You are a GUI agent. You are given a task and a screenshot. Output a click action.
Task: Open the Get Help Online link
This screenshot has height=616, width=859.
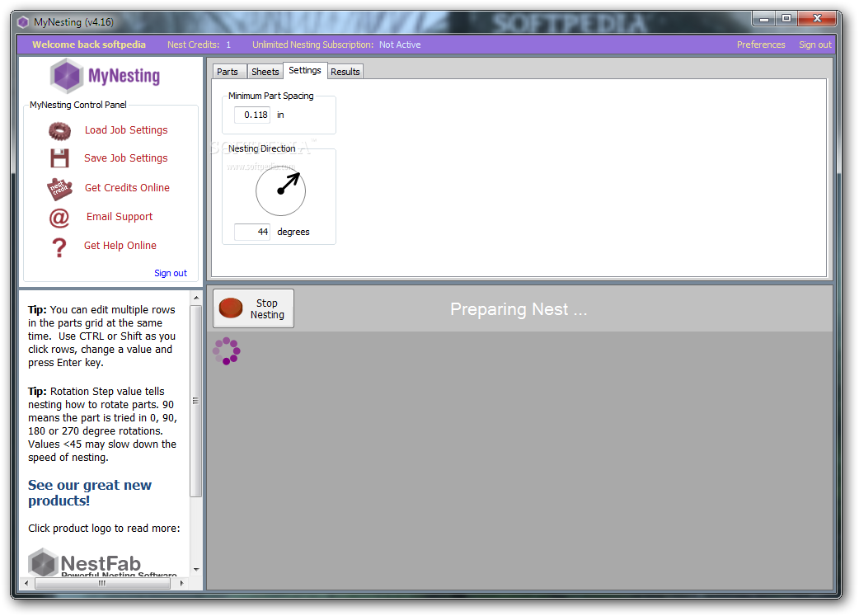tap(120, 246)
